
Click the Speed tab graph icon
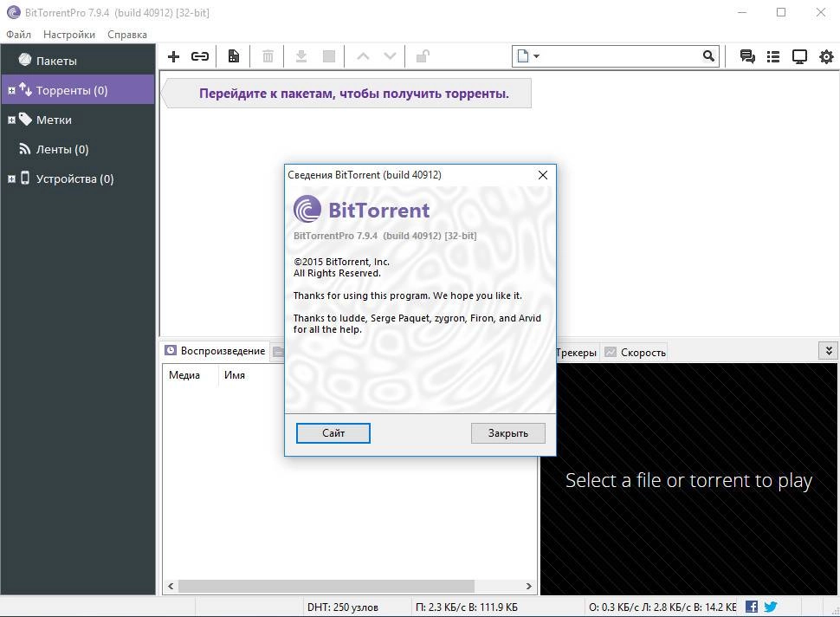611,352
